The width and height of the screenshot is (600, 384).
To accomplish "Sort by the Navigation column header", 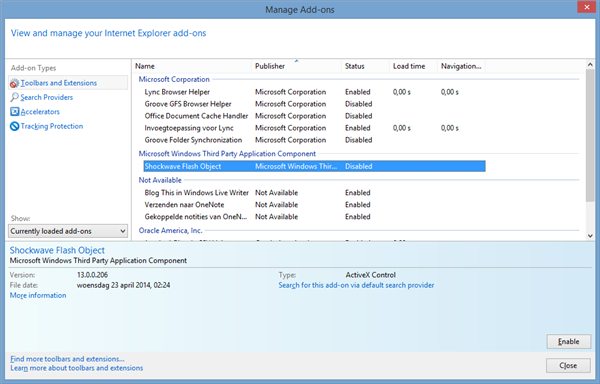I will click(x=461, y=66).
